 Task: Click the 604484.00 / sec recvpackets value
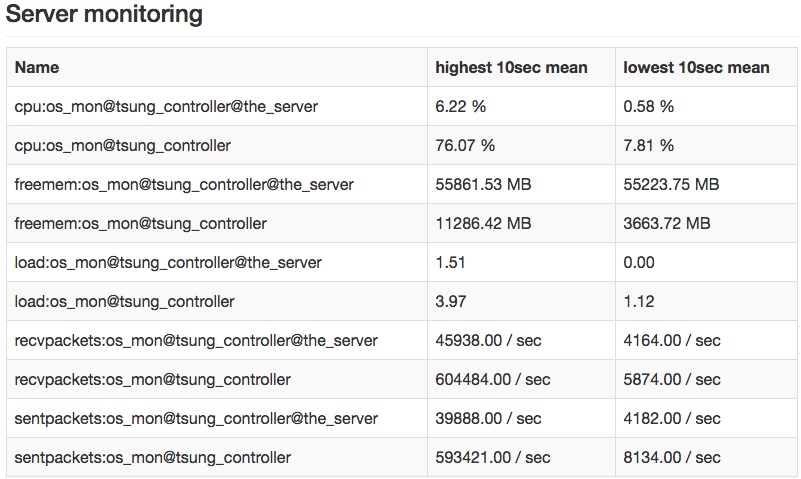[x=493, y=379]
